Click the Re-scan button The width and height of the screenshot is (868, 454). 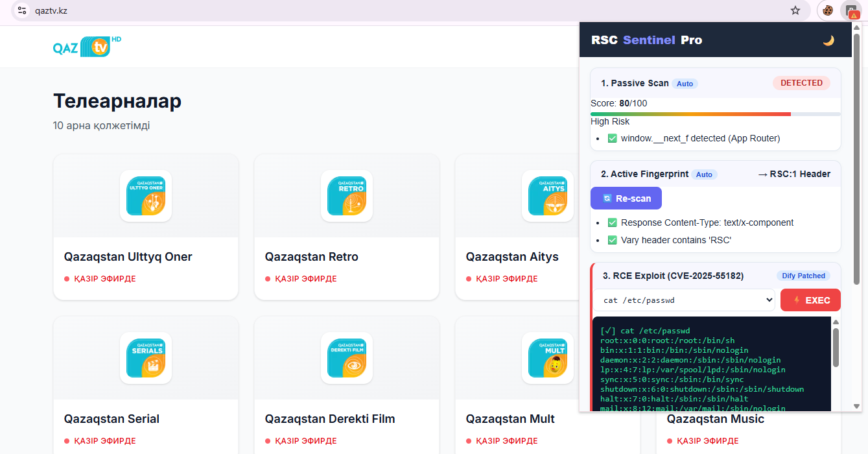626,198
